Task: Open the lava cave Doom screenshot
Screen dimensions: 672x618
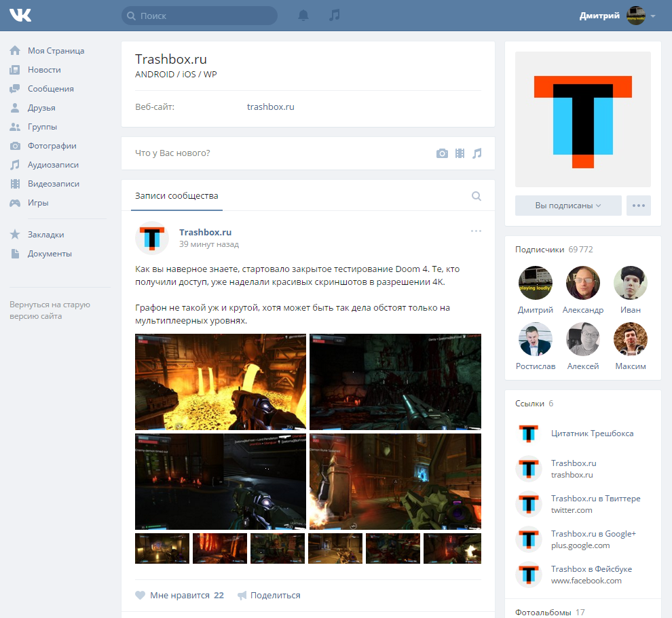Action: pos(221,382)
